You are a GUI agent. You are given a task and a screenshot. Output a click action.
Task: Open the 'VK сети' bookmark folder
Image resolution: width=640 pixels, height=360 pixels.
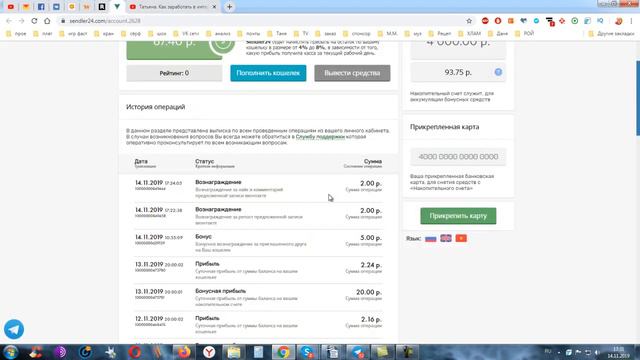pos(186,33)
